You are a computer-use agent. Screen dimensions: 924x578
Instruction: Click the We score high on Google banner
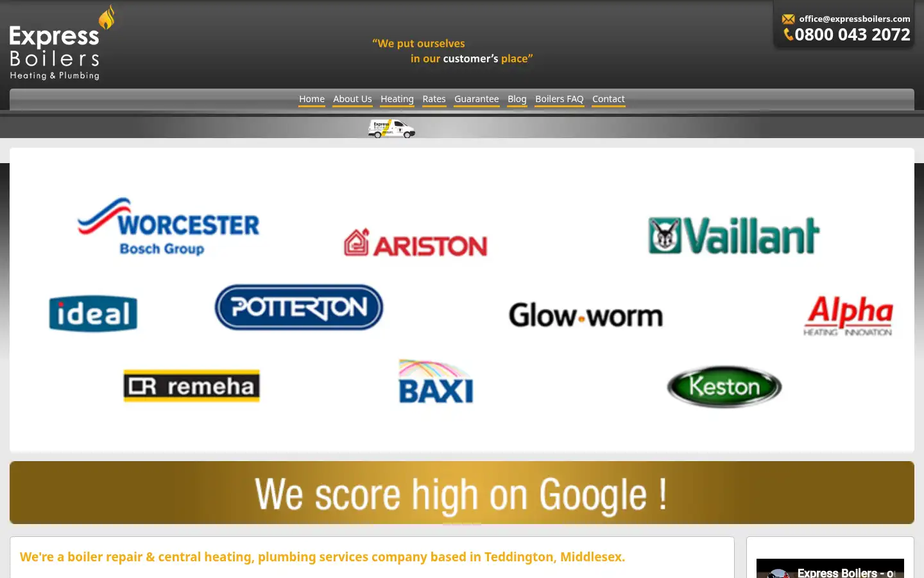pyautogui.click(x=462, y=493)
